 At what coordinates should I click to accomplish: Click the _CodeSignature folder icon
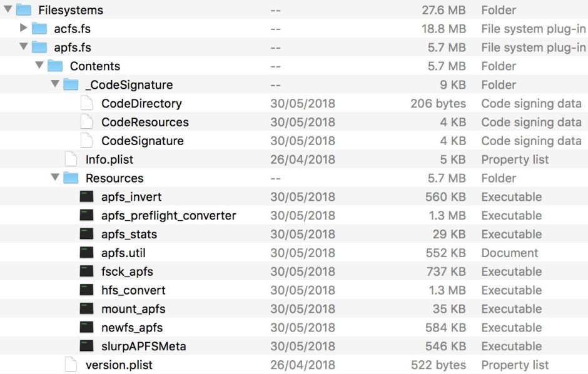pyautogui.click(x=71, y=85)
